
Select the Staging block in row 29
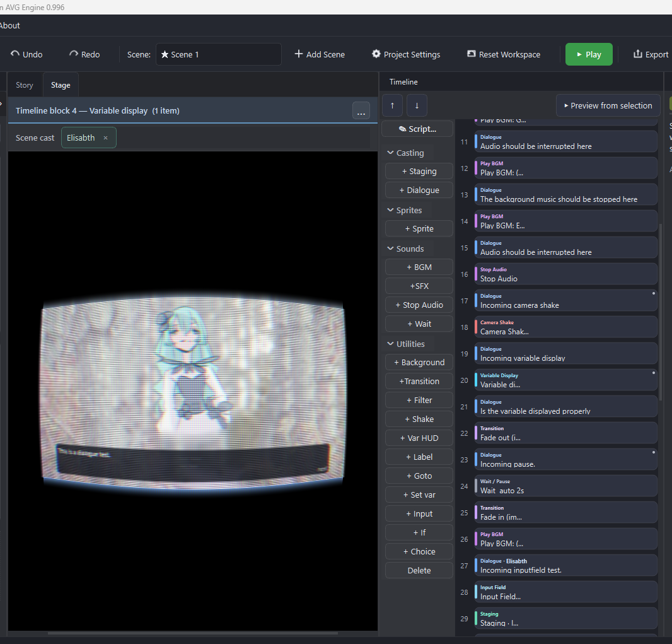click(565, 619)
